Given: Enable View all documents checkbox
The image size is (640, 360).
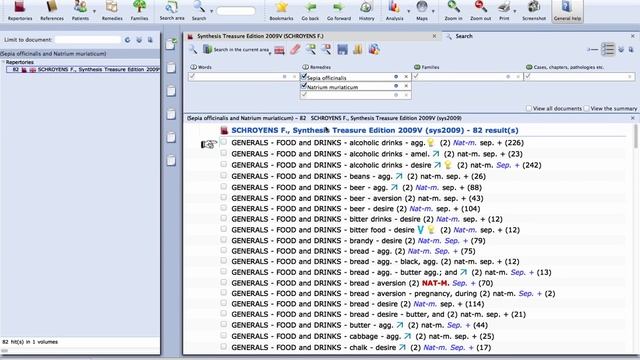Looking at the screenshot, I should (x=529, y=108).
